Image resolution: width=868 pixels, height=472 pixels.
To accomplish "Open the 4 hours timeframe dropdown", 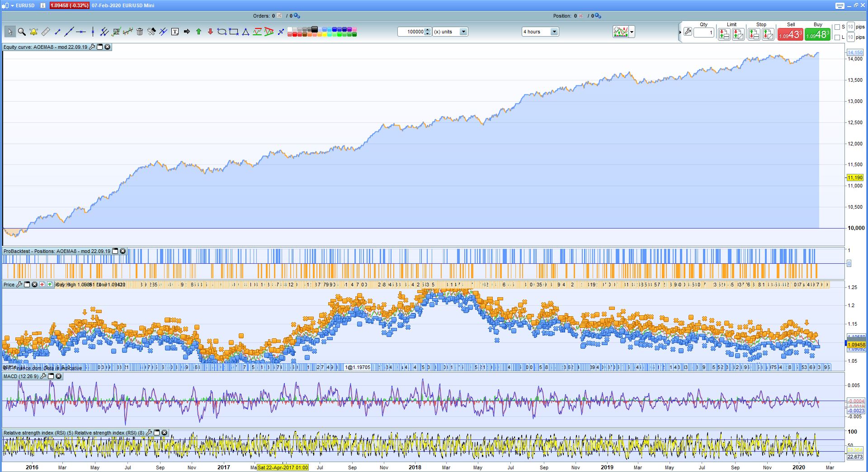I will [554, 32].
